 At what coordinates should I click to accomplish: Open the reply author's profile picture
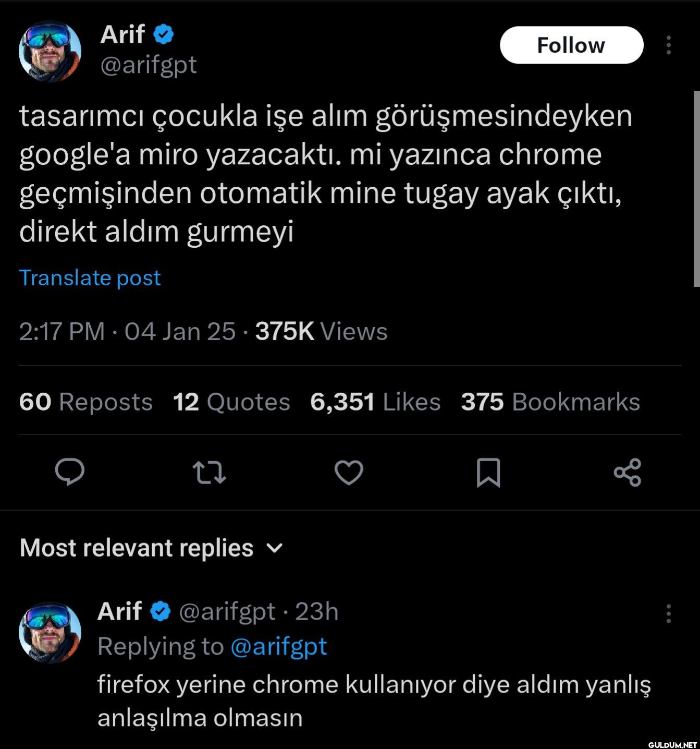coord(50,633)
